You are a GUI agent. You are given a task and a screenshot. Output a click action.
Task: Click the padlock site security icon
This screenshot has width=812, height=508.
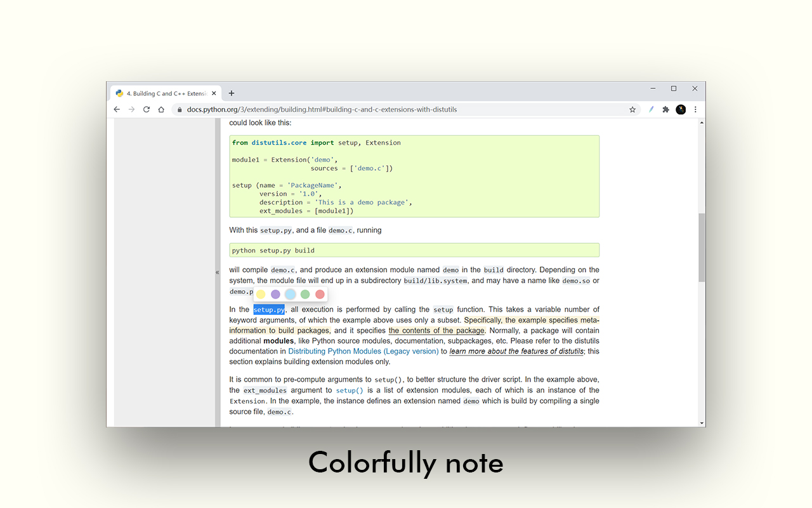[180, 109]
